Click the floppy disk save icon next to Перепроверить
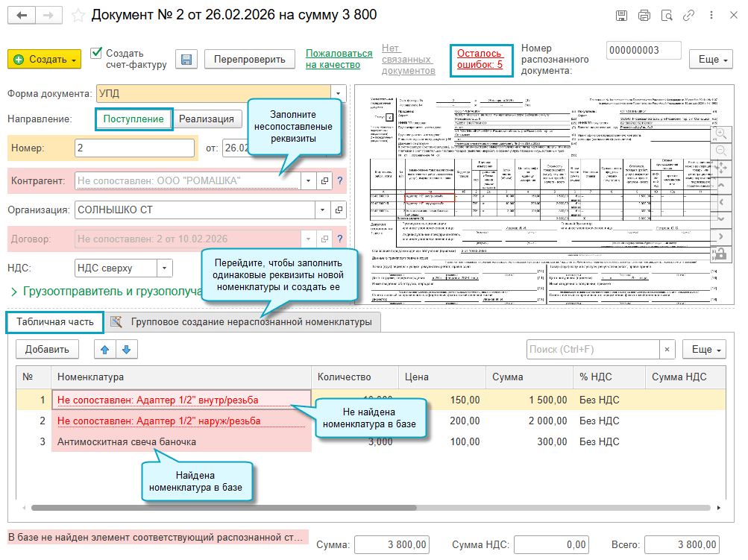 click(x=186, y=60)
